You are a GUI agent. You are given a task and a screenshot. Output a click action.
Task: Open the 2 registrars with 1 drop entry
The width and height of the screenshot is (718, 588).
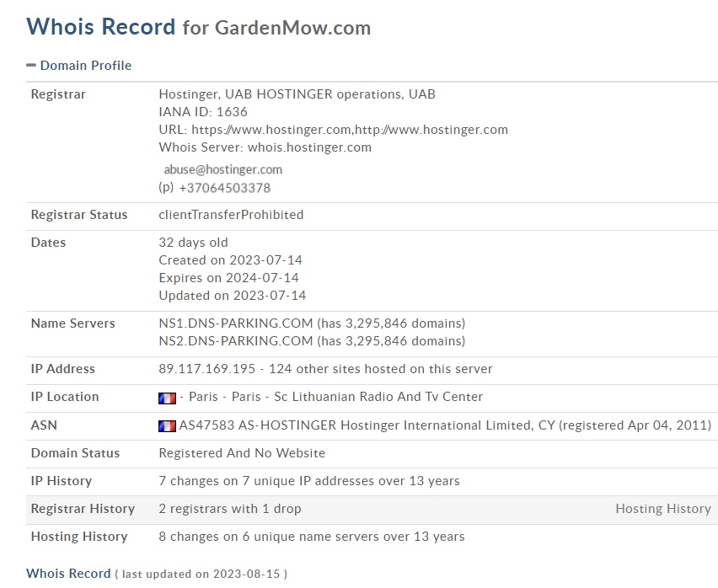pyautogui.click(x=229, y=509)
